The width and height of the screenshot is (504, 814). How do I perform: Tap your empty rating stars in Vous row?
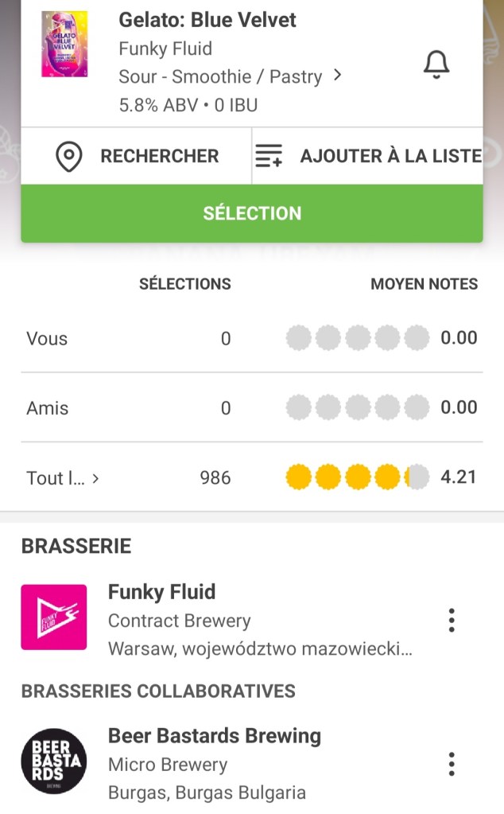(x=357, y=338)
